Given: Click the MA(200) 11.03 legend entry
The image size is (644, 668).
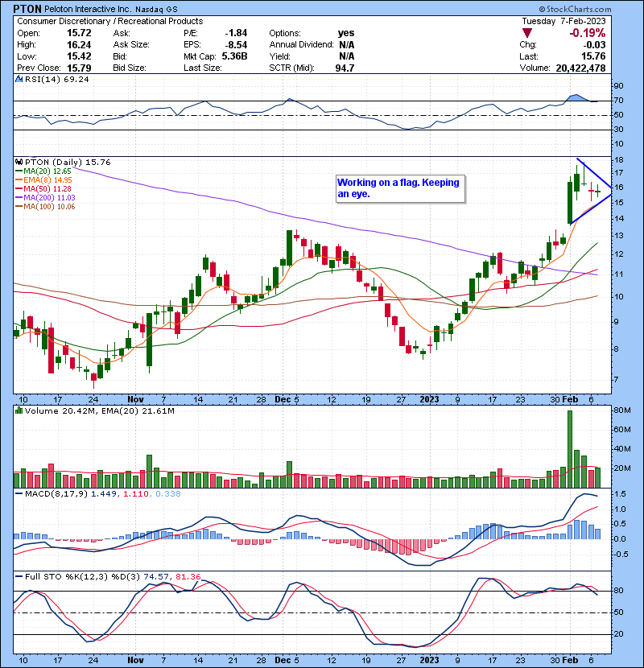Looking at the screenshot, I should [x=45, y=198].
